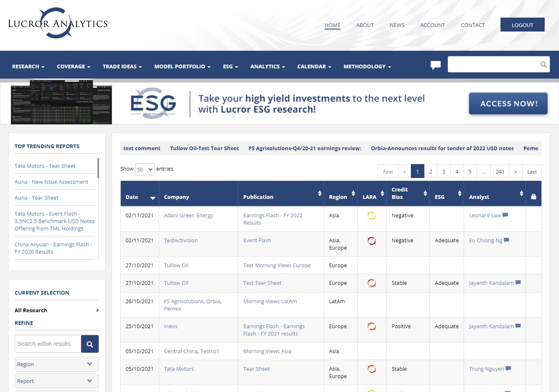The width and height of the screenshot is (559, 392).
Task: Click comment icon beside Eu Chiong Ng
Action: click(507, 240)
